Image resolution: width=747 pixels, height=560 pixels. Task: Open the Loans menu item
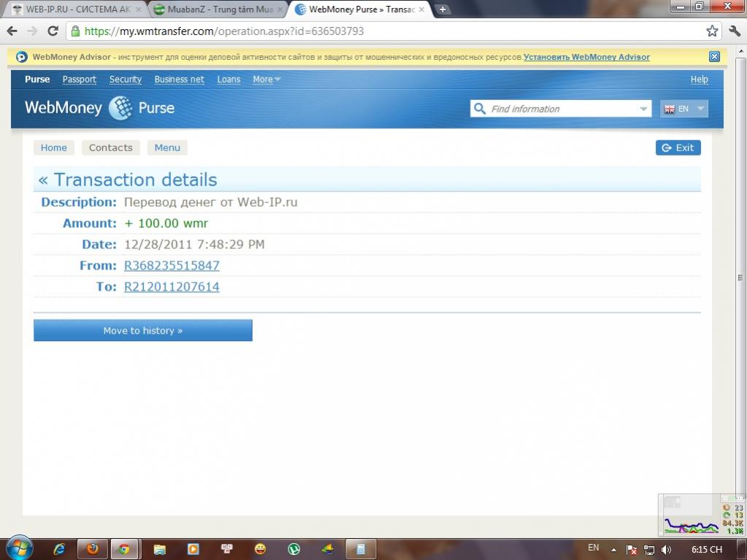tap(229, 80)
